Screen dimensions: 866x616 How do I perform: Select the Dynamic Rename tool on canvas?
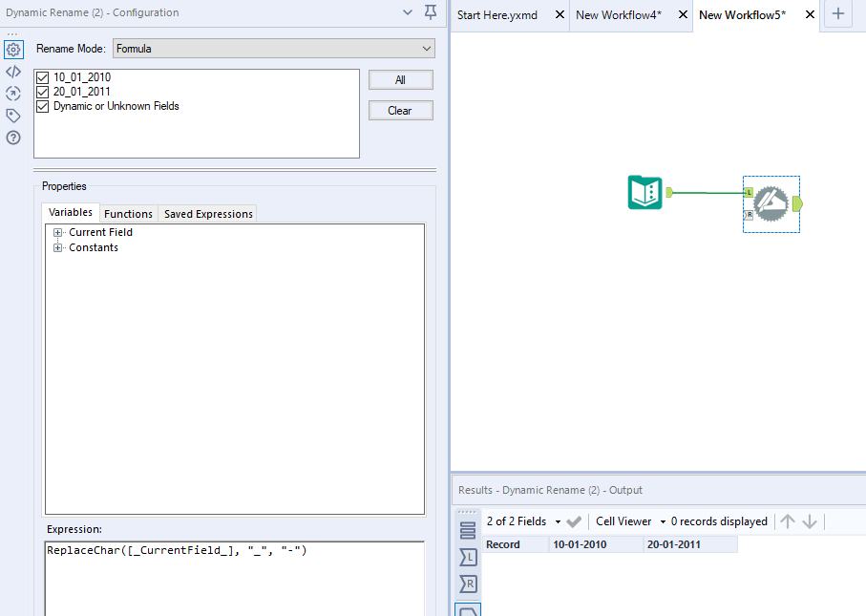tap(771, 203)
